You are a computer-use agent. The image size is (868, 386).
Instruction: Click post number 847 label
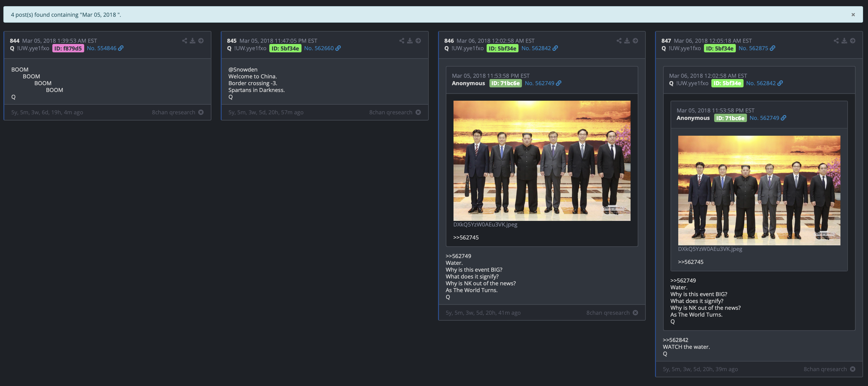666,41
